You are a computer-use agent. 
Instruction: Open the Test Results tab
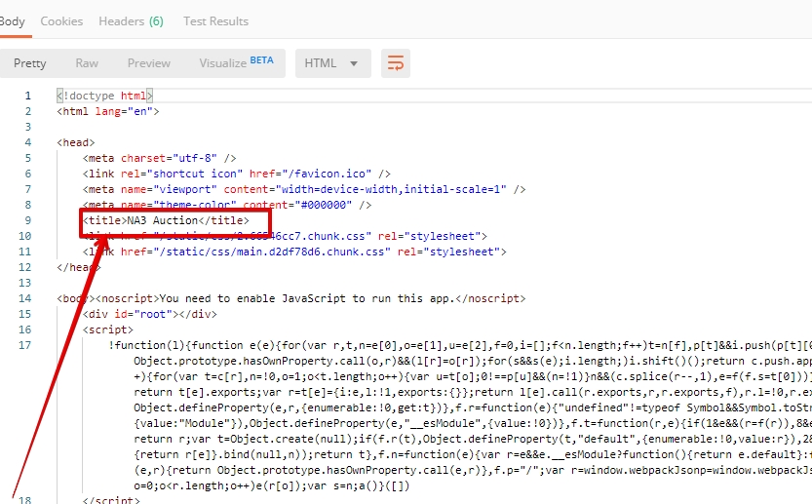pos(216,21)
